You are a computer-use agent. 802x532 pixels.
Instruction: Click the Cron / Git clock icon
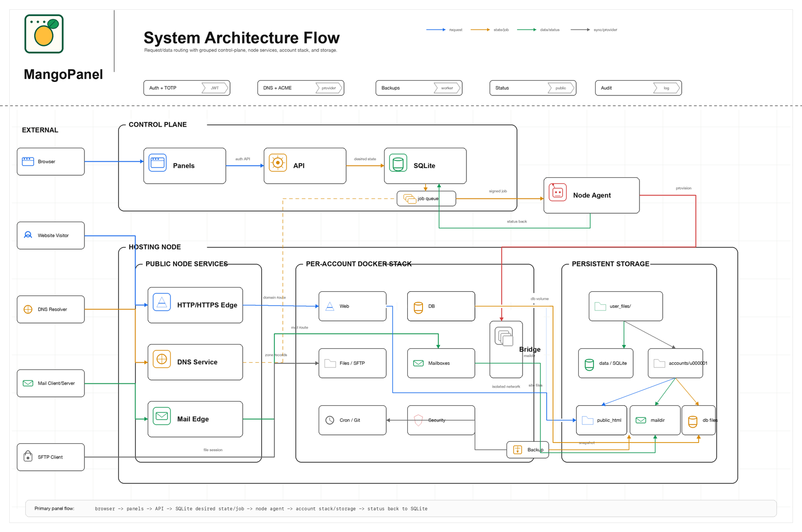(x=330, y=420)
